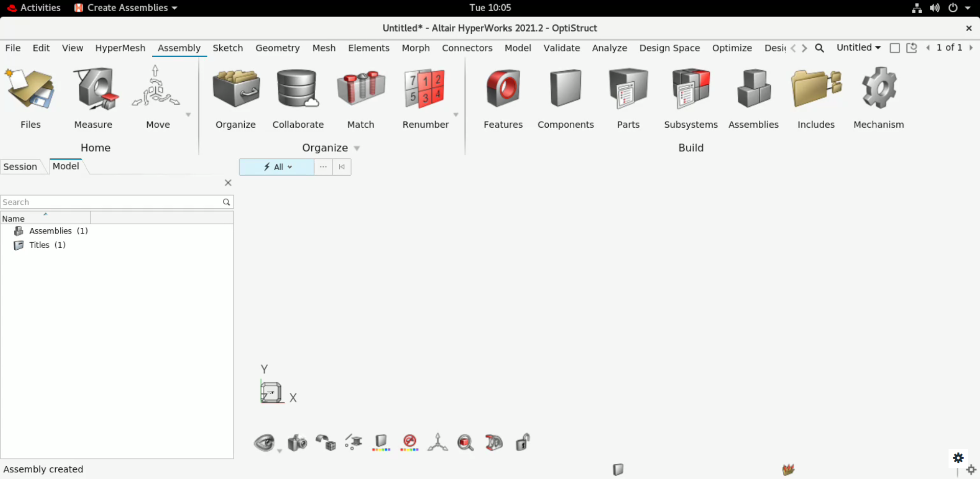Screen dimensions: 980x479
Task: Switch to the Mesh ribbon tab
Action: coord(324,48)
